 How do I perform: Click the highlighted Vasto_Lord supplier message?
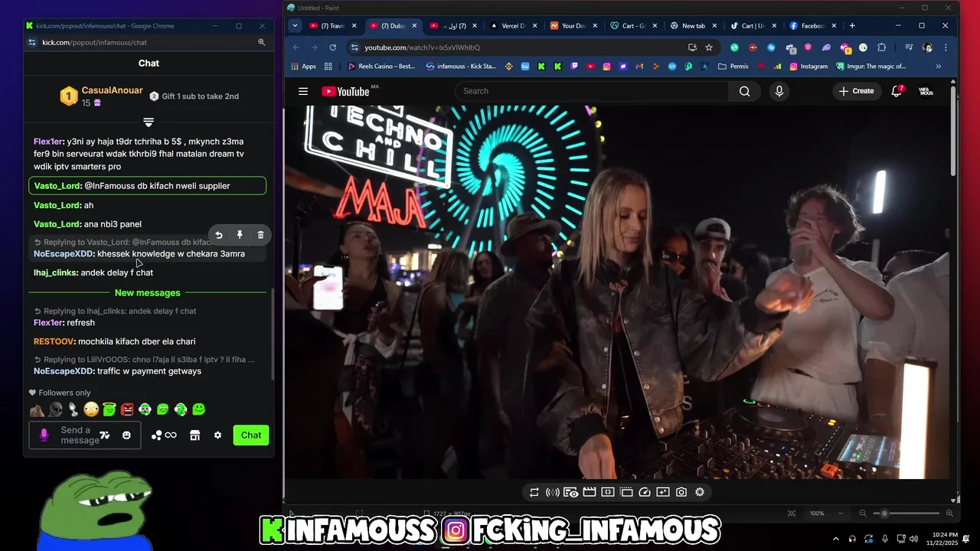tap(148, 186)
